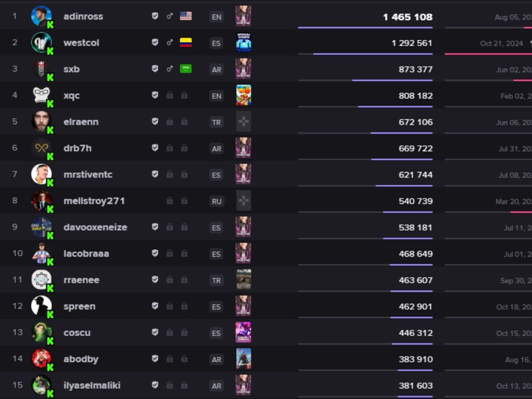The image size is (532, 399).
Task: Click the Saudi Arabia flag next to sxb
Action: (186, 69)
